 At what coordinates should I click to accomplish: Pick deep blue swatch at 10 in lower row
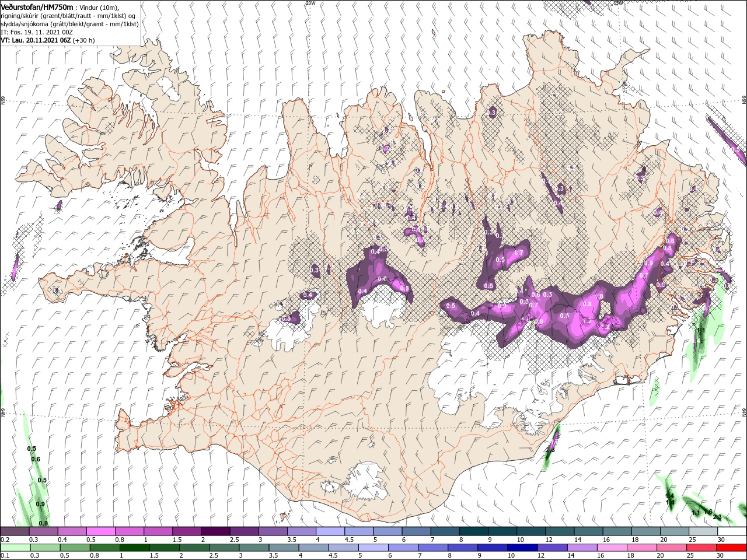[522, 547]
